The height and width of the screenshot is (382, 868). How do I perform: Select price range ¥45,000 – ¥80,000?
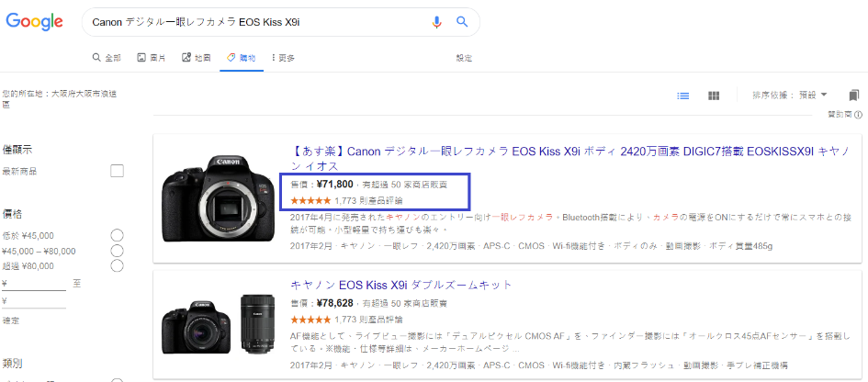(117, 251)
